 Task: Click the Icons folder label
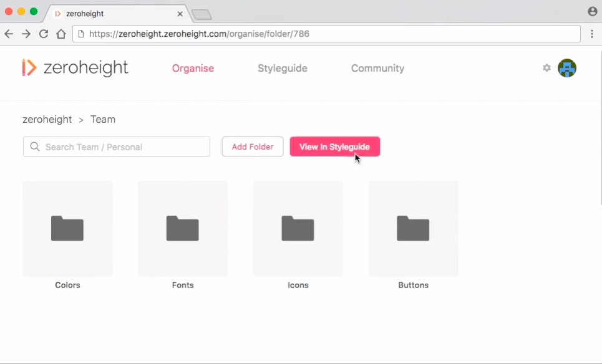click(x=298, y=285)
